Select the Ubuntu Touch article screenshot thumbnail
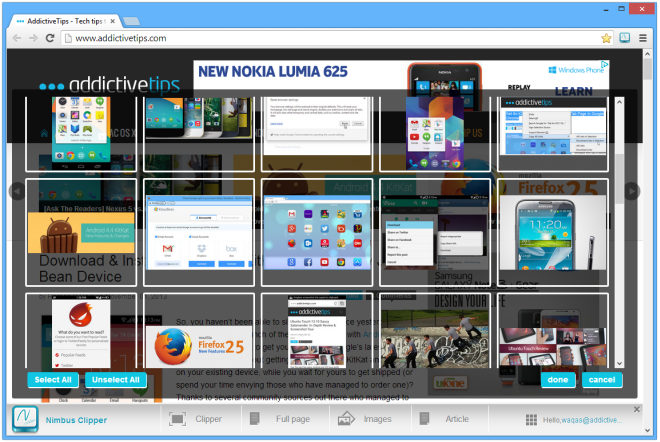The height and width of the screenshot is (442, 660). point(317,331)
